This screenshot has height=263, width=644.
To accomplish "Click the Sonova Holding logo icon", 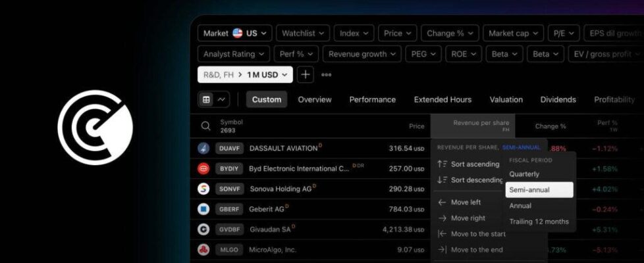I will (x=203, y=189).
